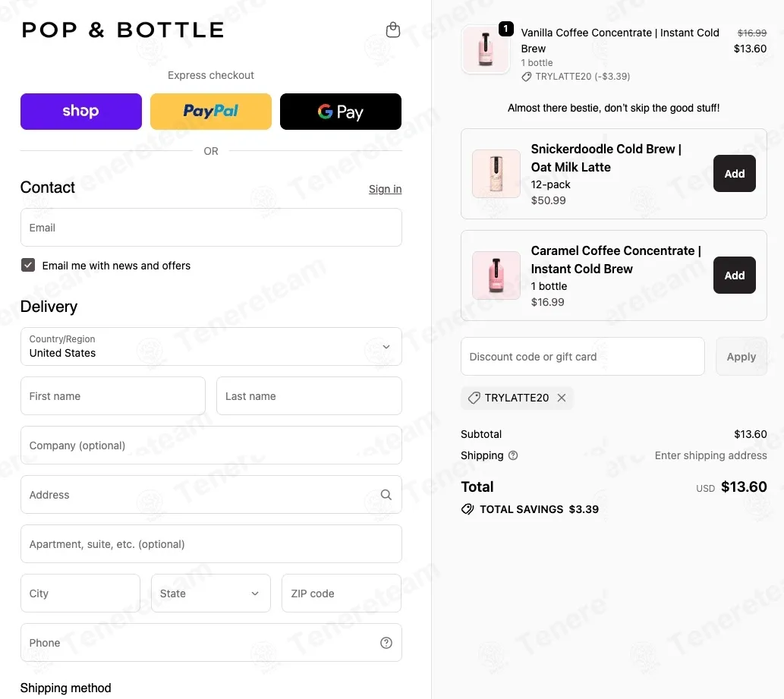Choose PayPal express checkout

click(211, 112)
